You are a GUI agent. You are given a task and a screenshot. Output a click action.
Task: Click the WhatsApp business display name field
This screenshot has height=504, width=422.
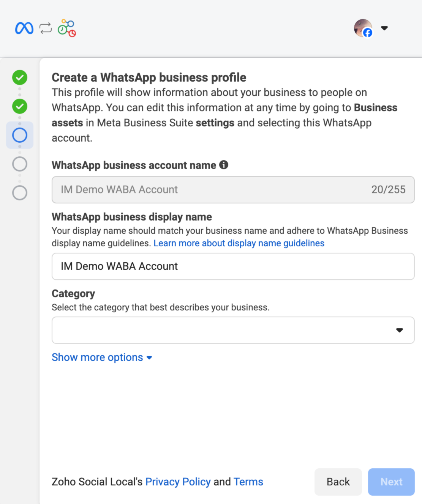pyautogui.click(x=233, y=266)
